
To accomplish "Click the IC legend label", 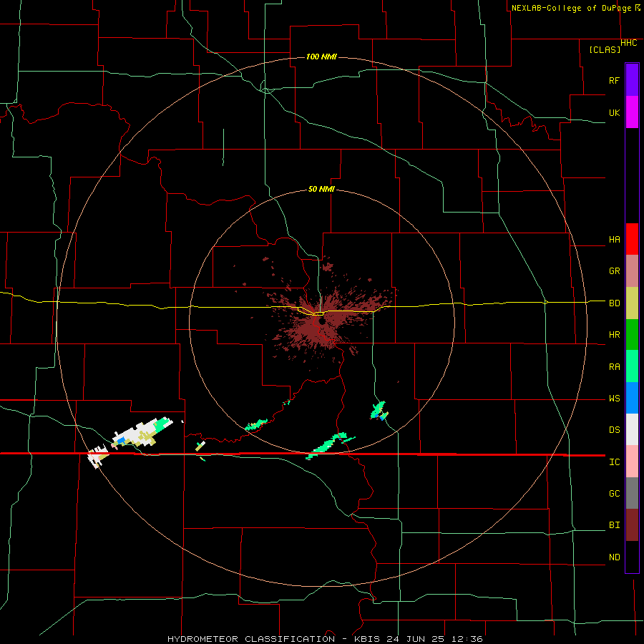I will 614,462.
